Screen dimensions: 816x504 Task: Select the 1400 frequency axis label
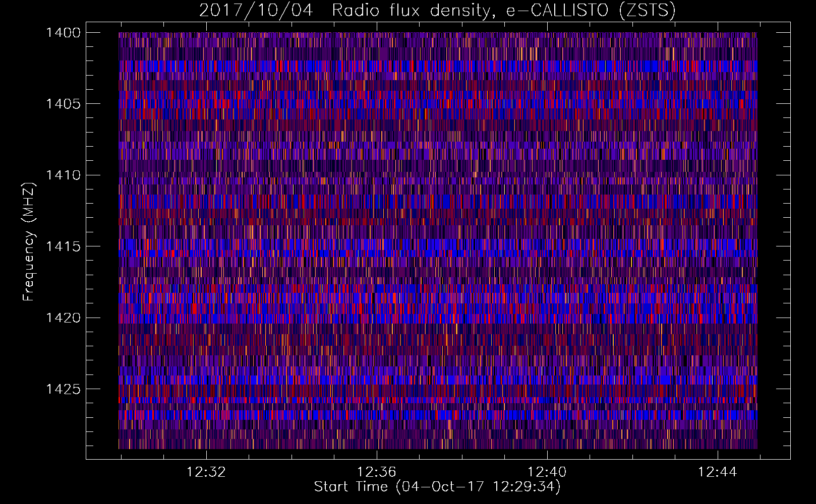63,33
